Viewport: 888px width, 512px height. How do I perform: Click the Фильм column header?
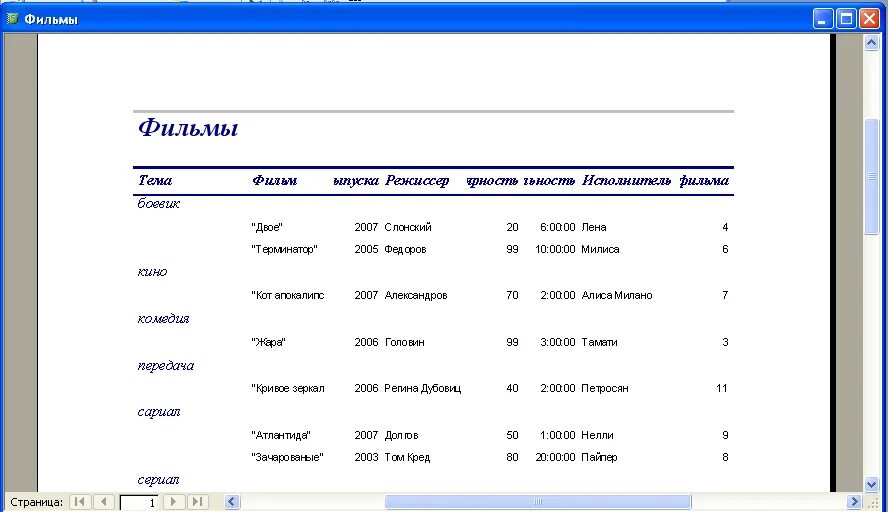click(x=275, y=180)
